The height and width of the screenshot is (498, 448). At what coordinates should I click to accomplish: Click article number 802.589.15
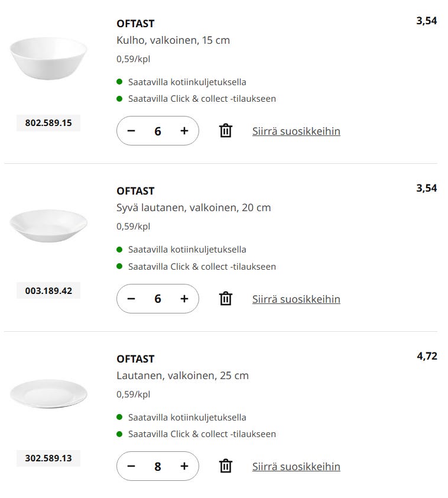(48, 123)
